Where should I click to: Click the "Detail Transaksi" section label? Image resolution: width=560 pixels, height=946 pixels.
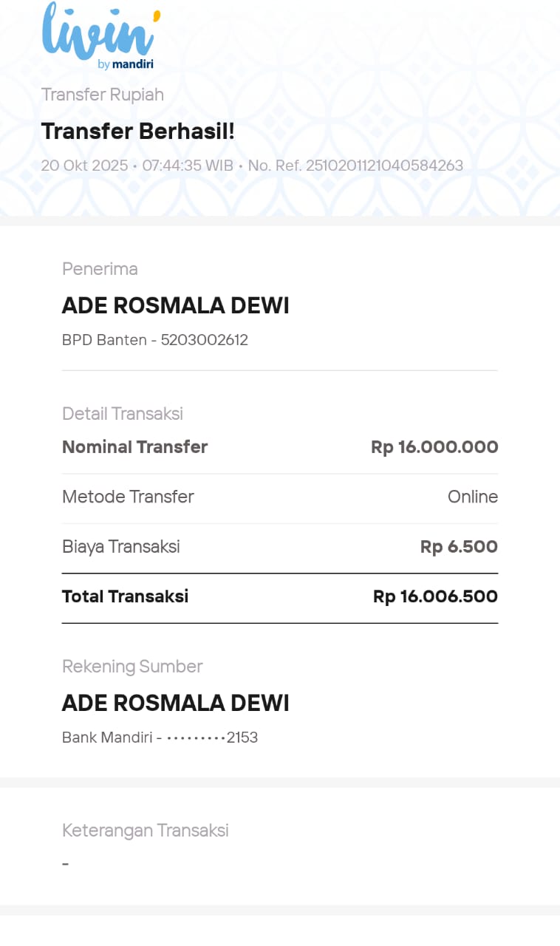point(122,414)
